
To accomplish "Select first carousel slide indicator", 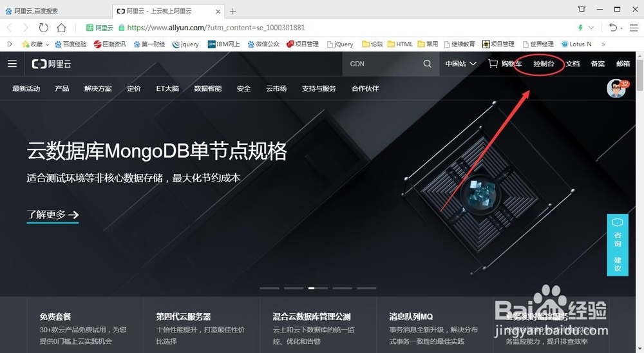I will coord(269,288).
